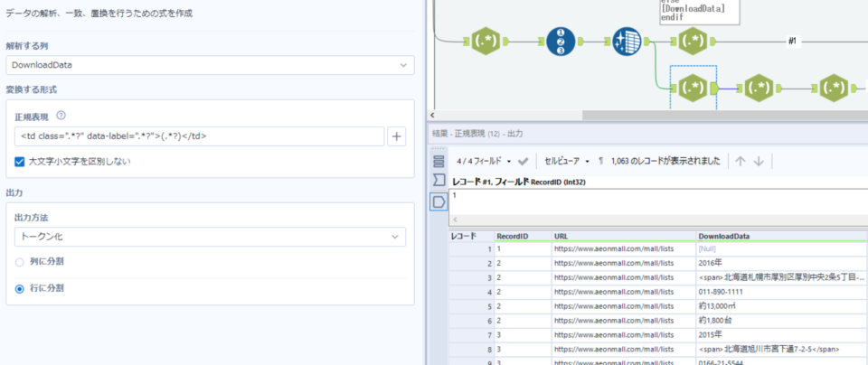
Task: Open the セルビューア dropdown
Action: point(567,161)
